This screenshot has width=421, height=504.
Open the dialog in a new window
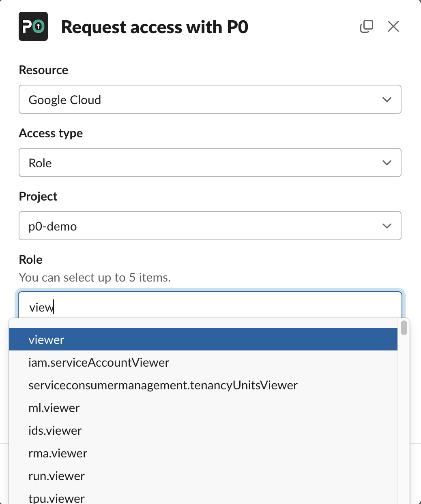click(x=366, y=27)
